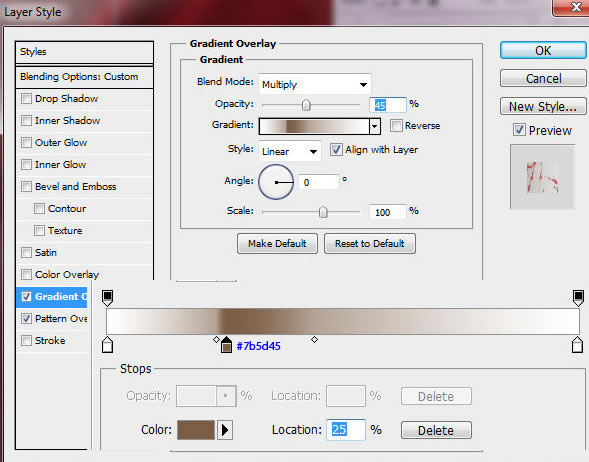Select the right white color stop
This screenshot has width=589, height=462.
(577, 345)
